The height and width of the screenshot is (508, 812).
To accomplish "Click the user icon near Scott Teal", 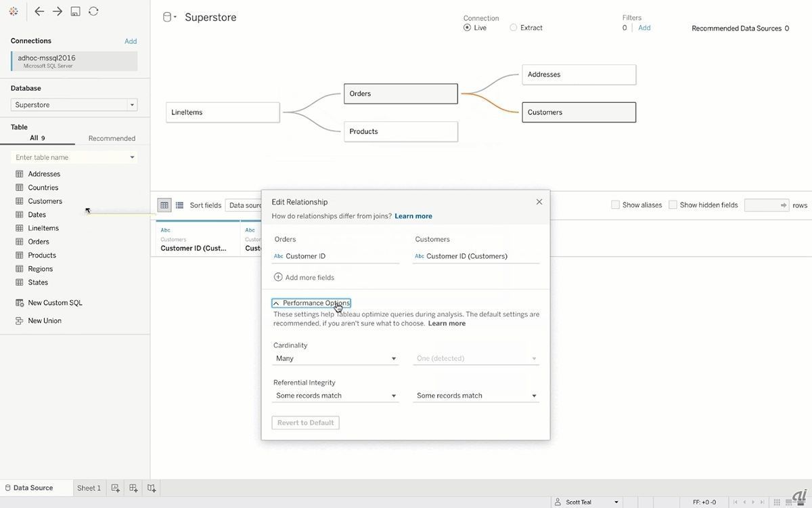I will (x=558, y=502).
